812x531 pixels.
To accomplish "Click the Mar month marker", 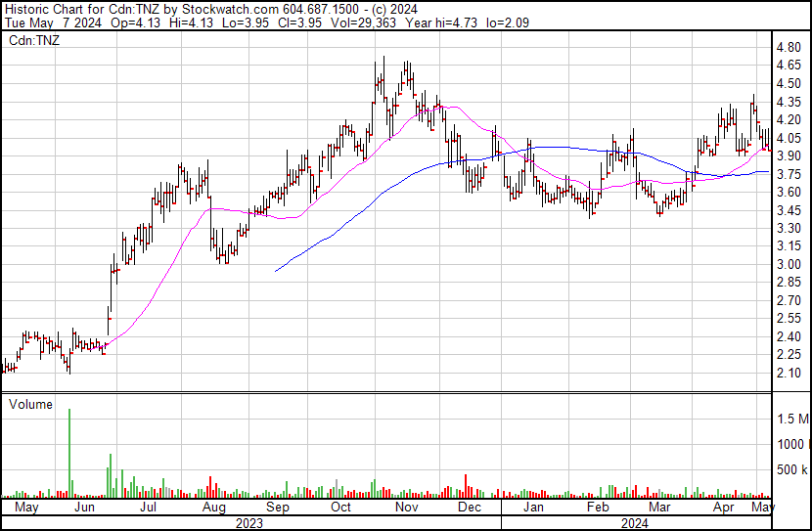I will pyautogui.click(x=660, y=508).
